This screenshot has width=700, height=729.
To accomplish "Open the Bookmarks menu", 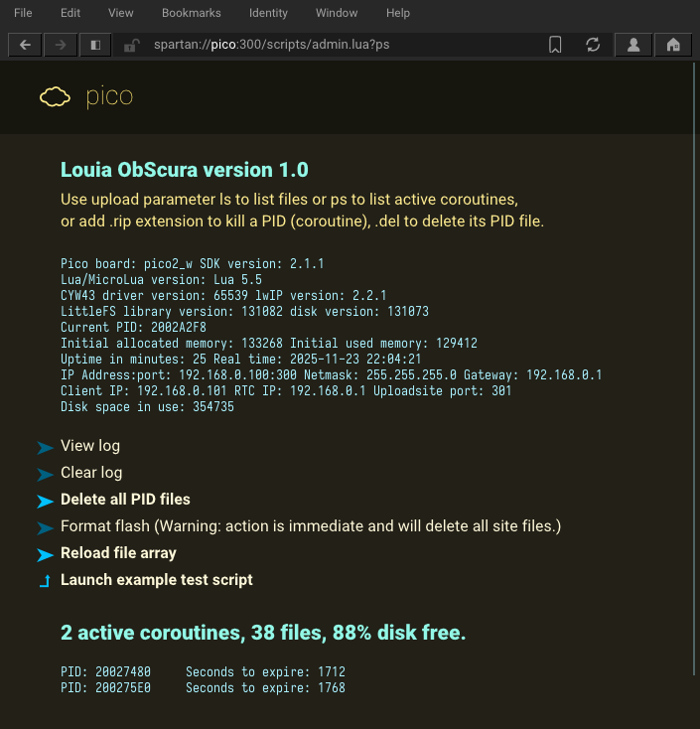I will pyautogui.click(x=191, y=13).
